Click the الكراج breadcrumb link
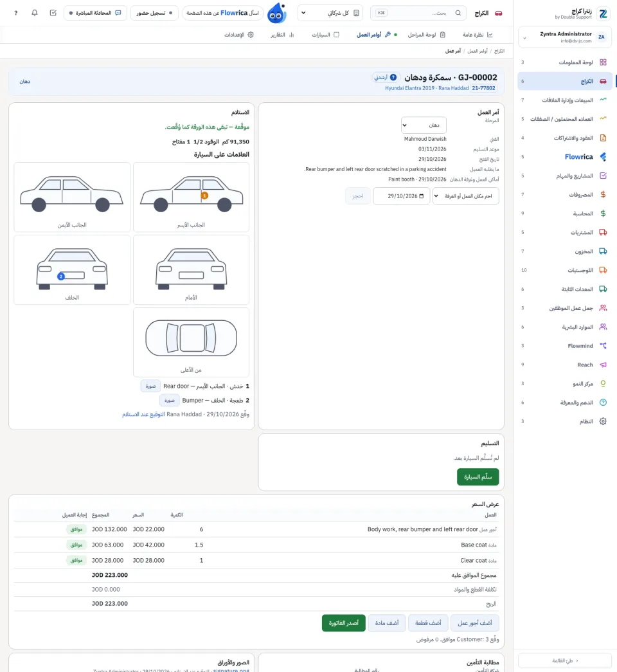The width and height of the screenshot is (617, 672). (x=499, y=51)
